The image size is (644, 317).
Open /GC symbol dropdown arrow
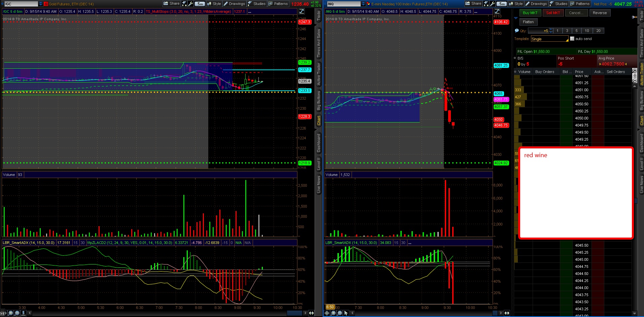[x=41, y=4]
